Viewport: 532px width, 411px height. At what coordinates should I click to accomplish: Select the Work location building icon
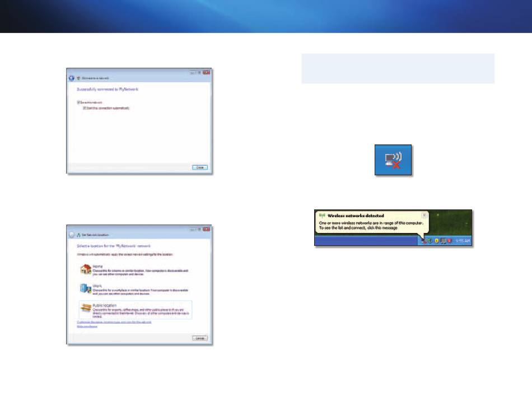(x=85, y=288)
